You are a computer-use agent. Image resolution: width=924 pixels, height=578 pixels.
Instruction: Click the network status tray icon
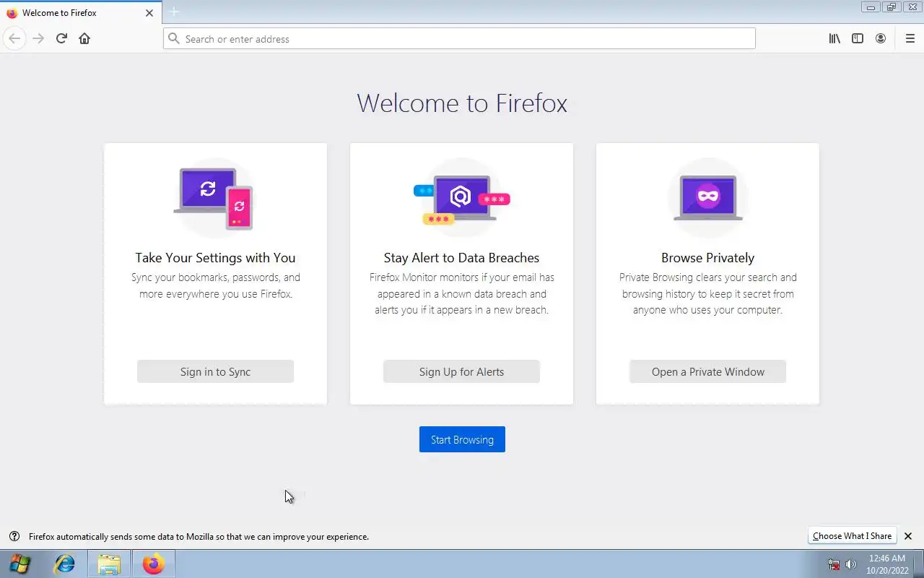pyautogui.click(x=834, y=564)
